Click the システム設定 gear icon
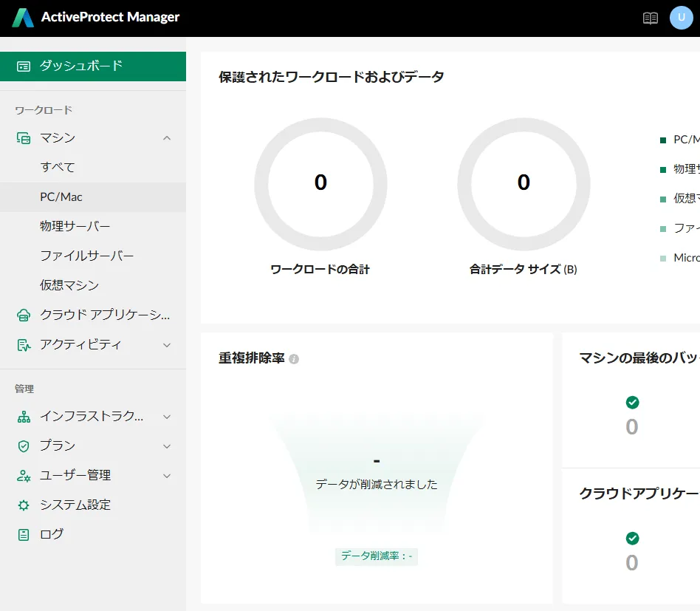 tap(23, 505)
